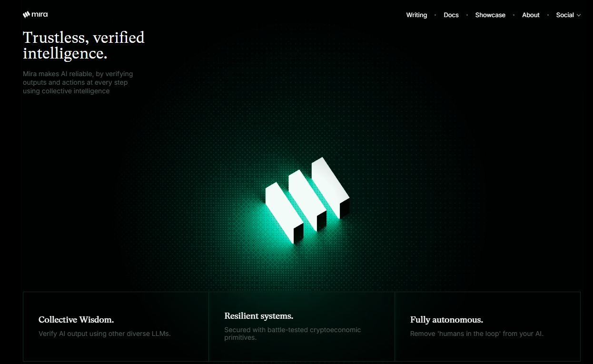Go to the Docs page

click(x=451, y=15)
